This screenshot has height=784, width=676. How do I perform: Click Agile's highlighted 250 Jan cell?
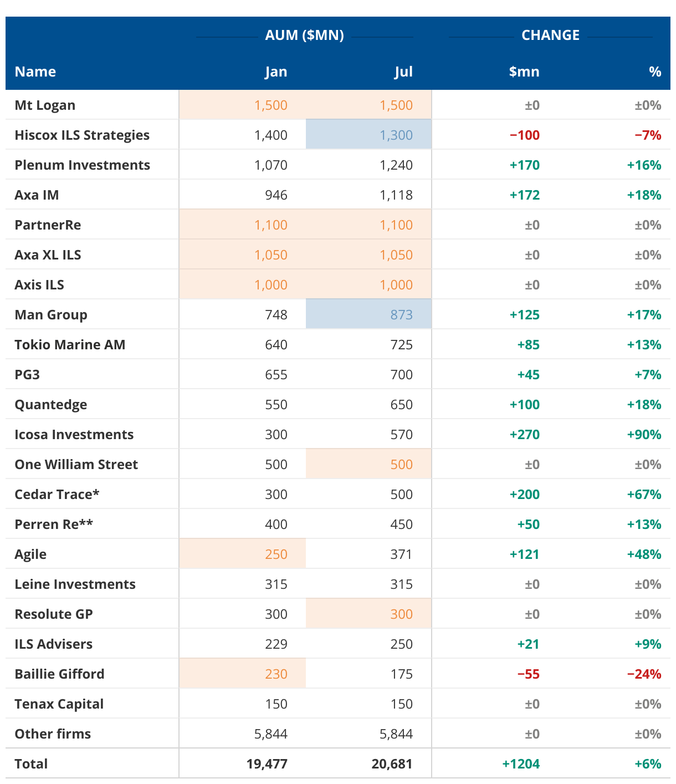click(x=276, y=554)
